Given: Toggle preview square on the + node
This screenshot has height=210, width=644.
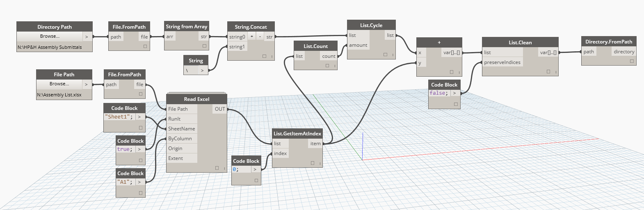Looking at the screenshot, I should [x=452, y=72].
